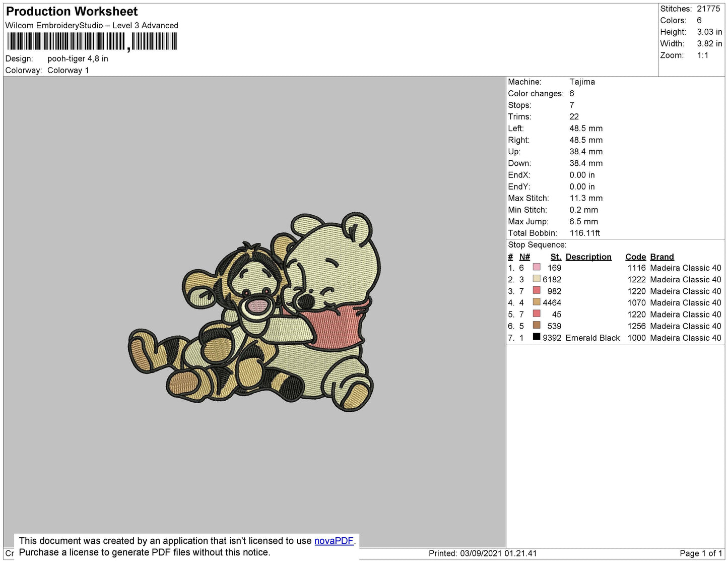Select 'Page 1 of 1' footer text
728x563 pixels.
point(701,553)
